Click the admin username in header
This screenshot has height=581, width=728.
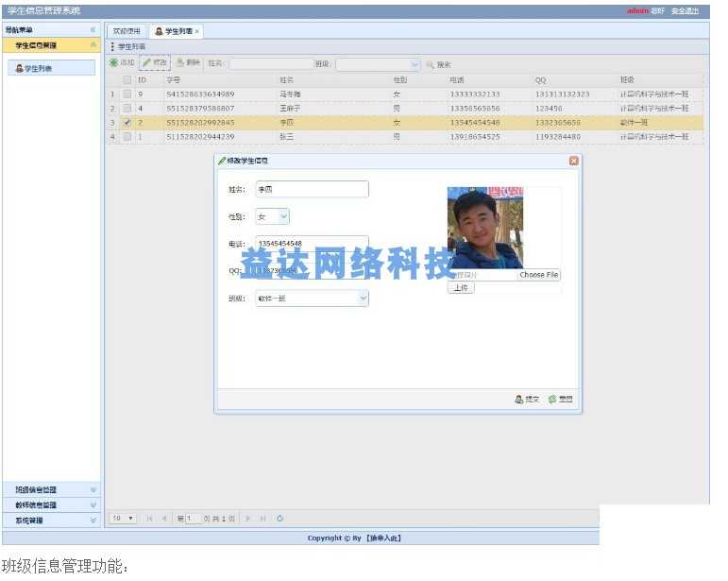[637, 10]
